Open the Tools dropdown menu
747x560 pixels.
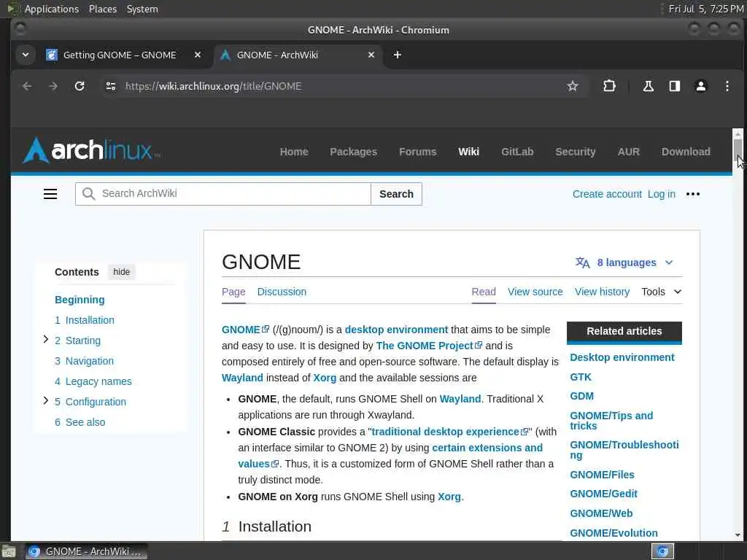click(x=661, y=292)
